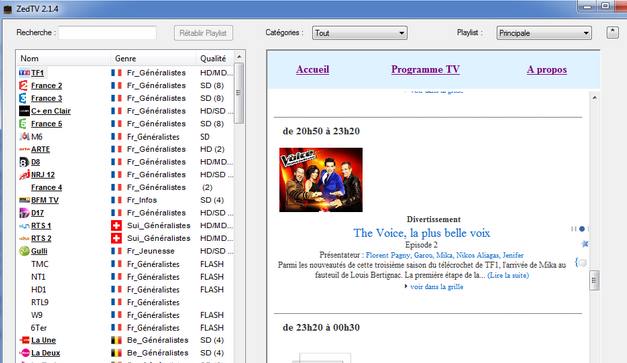Click the Recherche search field

click(x=108, y=33)
